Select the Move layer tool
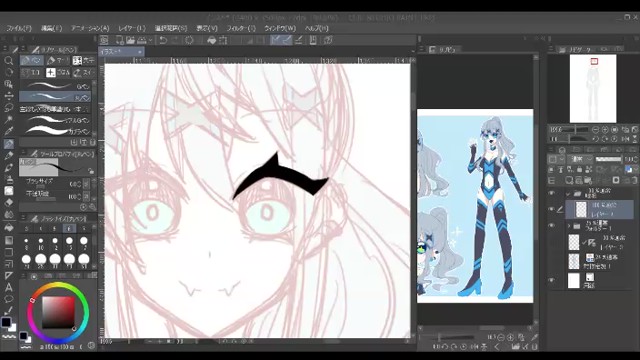Image resolution: width=640 pixels, height=360 pixels. point(9,96)
